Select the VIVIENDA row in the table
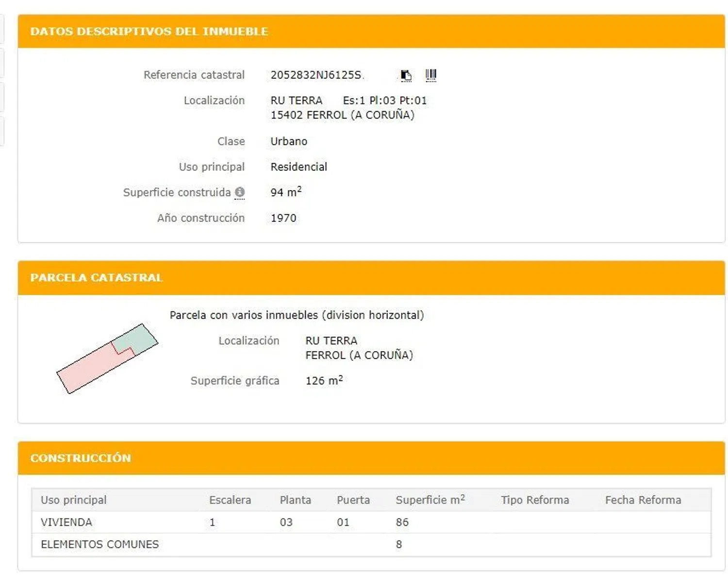Viewport: 728px width, 575px height. pos(66,522)
